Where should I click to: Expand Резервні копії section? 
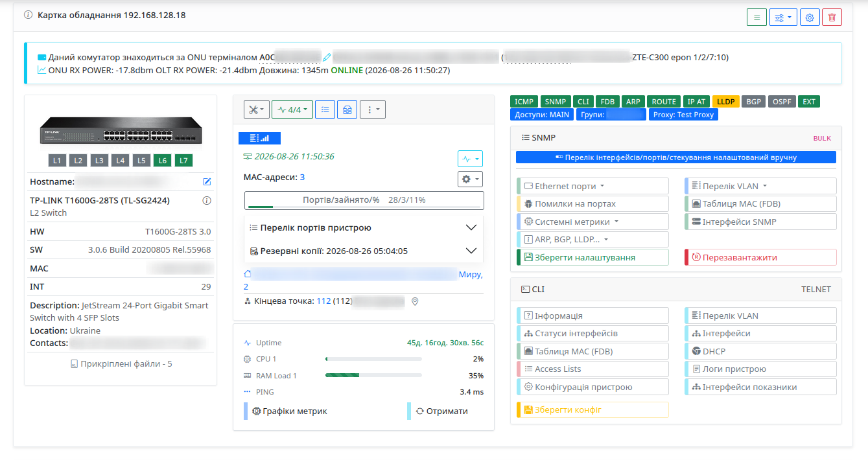tap(364, 251)
